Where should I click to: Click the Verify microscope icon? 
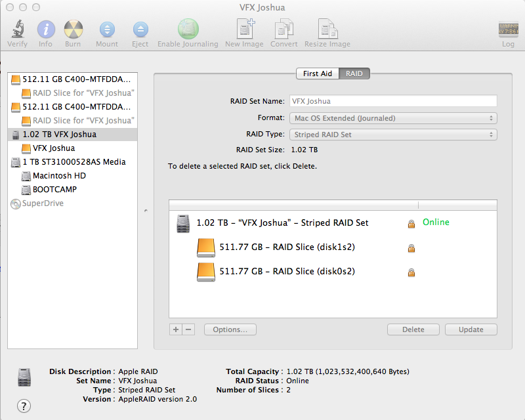click(18, 29)
